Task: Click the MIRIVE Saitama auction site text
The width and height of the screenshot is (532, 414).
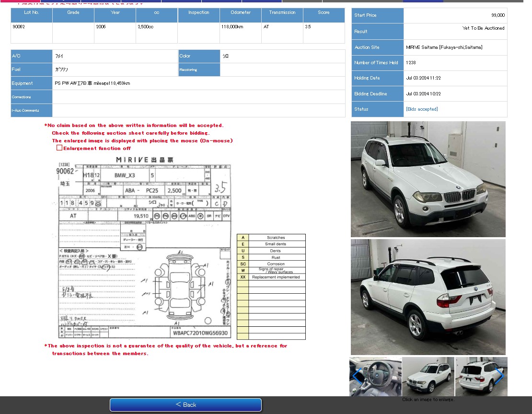Action: pyautogui.click(x=444, y=47)
